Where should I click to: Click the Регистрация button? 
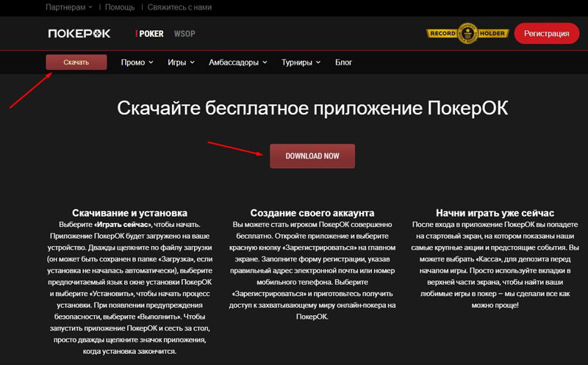pyautogui.click(x=546, y=33)
